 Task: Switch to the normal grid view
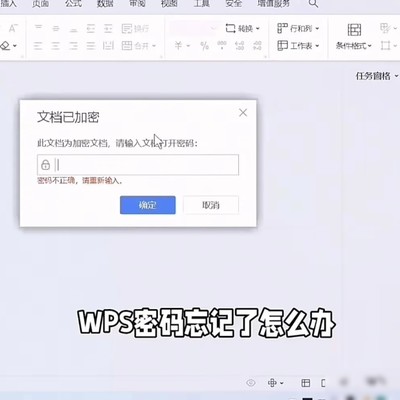[x=306, y=383]
